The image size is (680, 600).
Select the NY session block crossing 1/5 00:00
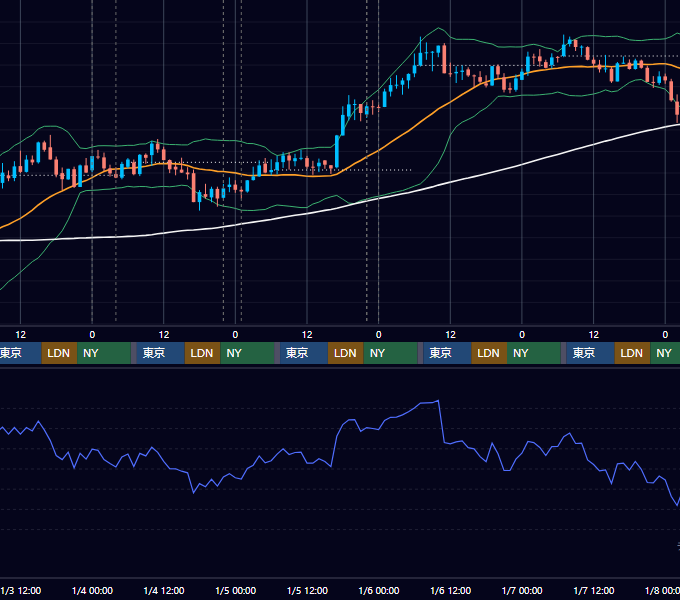[x=247, y=353]
